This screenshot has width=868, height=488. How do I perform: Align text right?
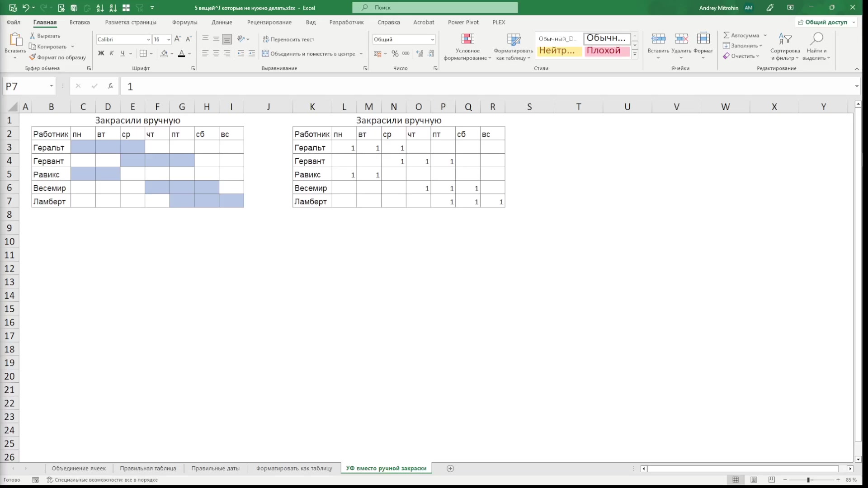227,53
